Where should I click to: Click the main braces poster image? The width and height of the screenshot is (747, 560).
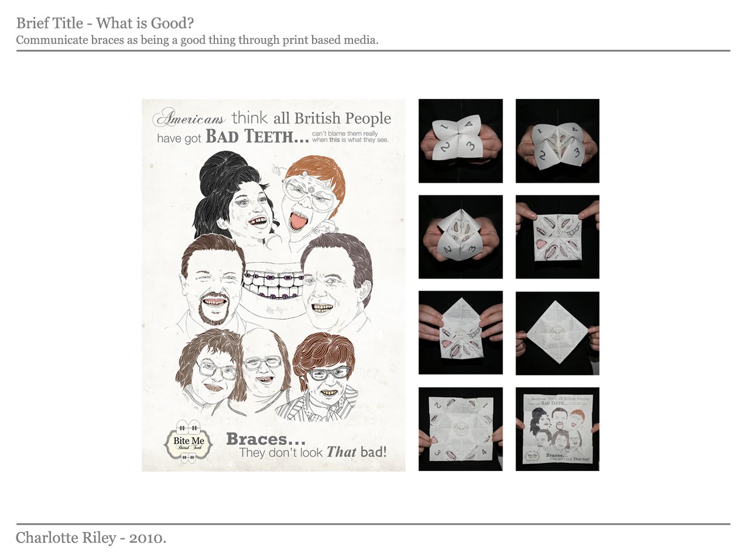tap(273, 285)
